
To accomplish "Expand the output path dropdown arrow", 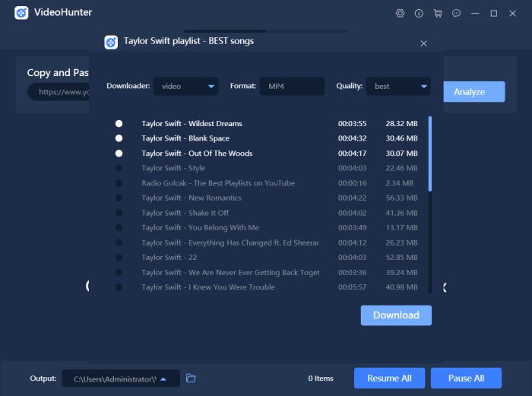I will click(x=163, y=379).
